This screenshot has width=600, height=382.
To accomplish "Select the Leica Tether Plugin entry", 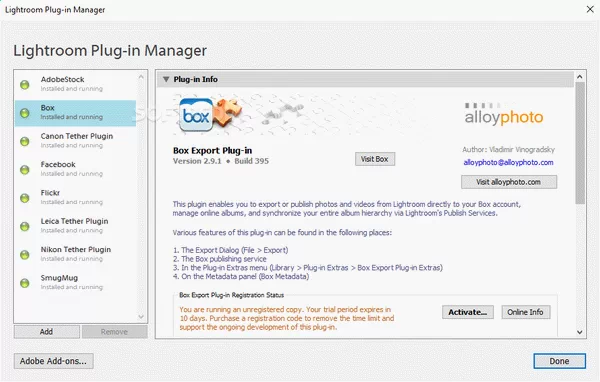I will click(x=75, y=226).
